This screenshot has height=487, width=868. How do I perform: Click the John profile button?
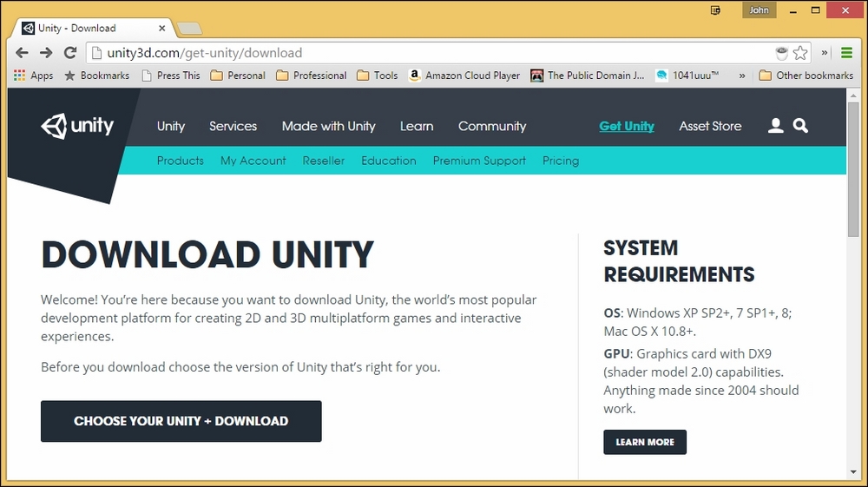pyautogui.click(x=759, y=10)
